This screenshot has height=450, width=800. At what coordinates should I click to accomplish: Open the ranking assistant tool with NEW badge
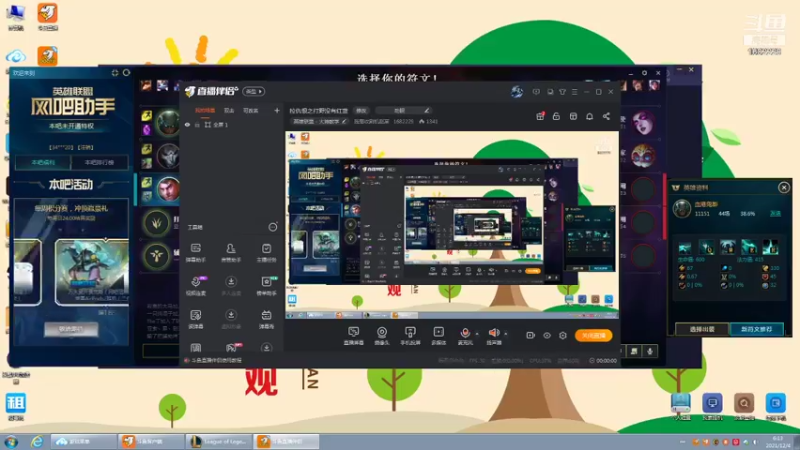(266, 286)
